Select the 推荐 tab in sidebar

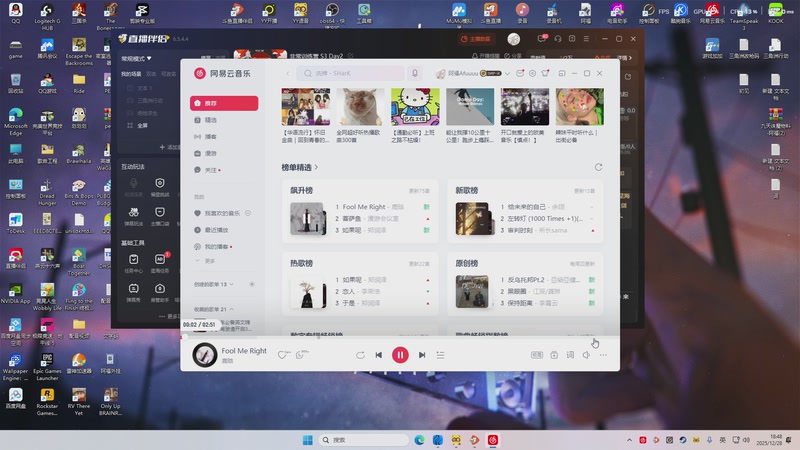point(224,103)
